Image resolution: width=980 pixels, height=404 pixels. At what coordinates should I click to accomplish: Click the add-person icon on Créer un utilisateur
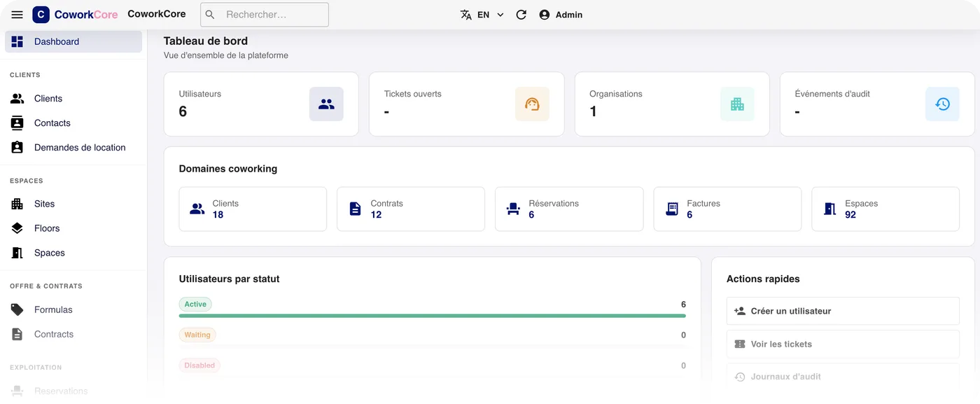740,311
